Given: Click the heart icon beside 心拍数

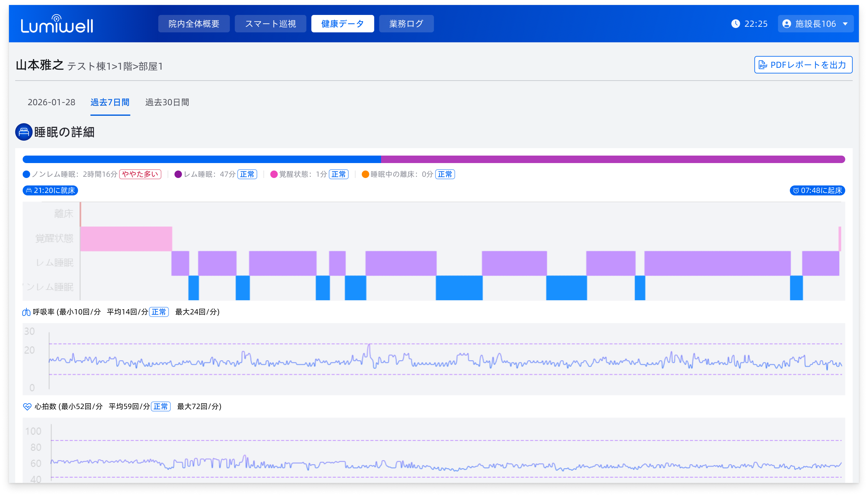Looking at the screenshot, I should tap(27, 406).
